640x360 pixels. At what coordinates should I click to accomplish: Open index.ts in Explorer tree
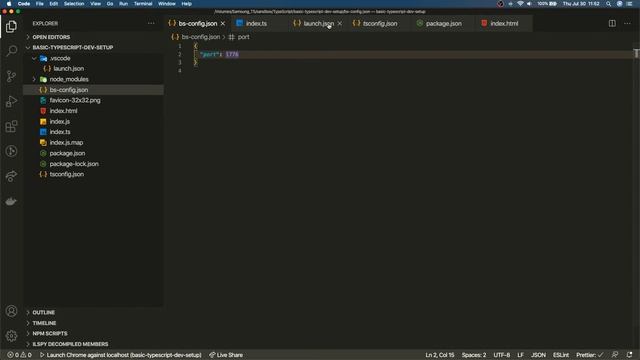click(60, 132)
